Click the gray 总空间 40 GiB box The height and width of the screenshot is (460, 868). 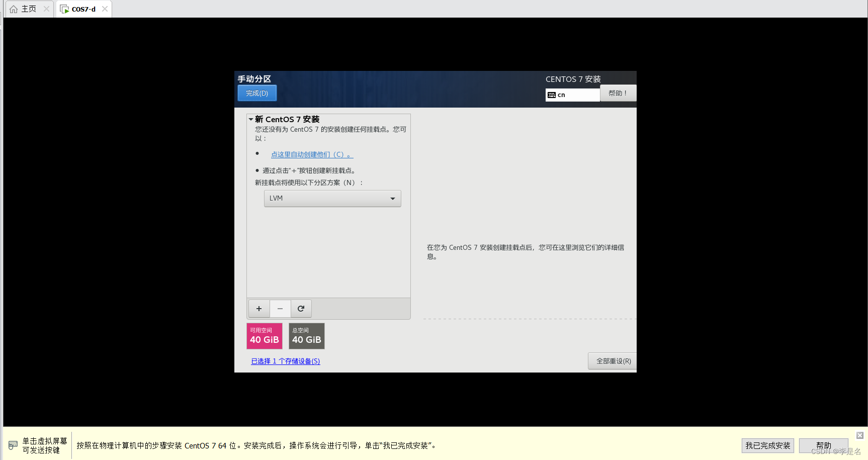pos(307,336)
